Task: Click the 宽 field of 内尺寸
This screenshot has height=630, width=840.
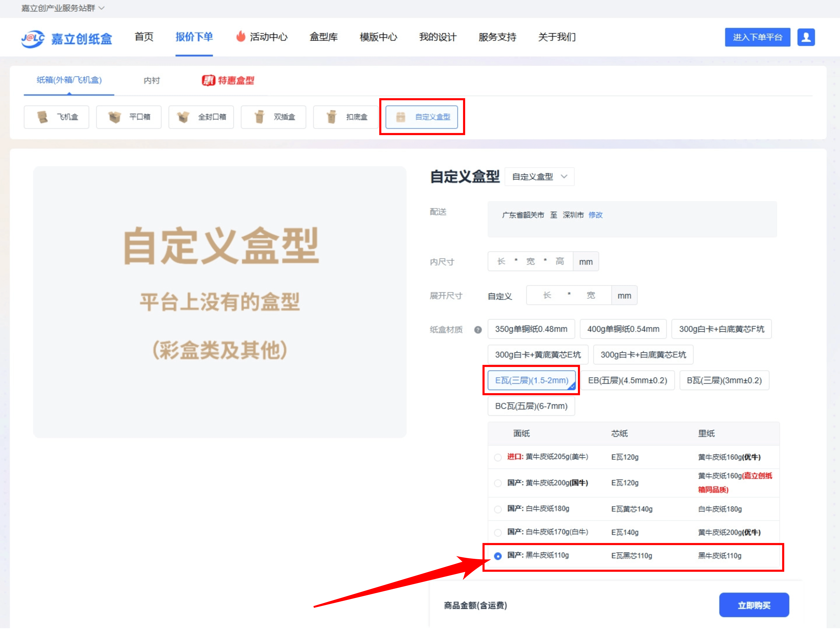Action: (530, 261)
